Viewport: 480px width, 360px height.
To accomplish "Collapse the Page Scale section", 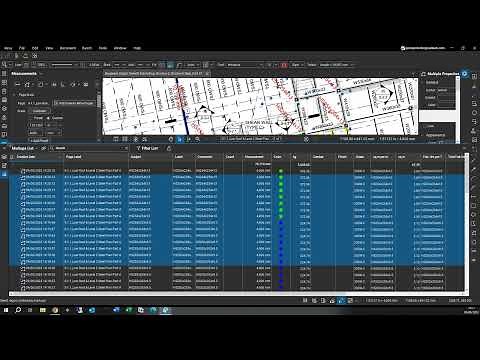I will [x=14, y=95].
